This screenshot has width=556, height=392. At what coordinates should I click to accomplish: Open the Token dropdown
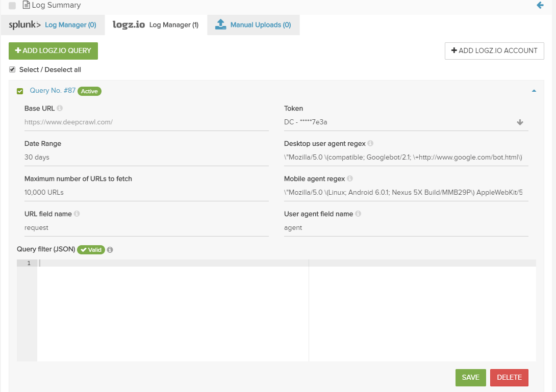[x=406, y=122]
